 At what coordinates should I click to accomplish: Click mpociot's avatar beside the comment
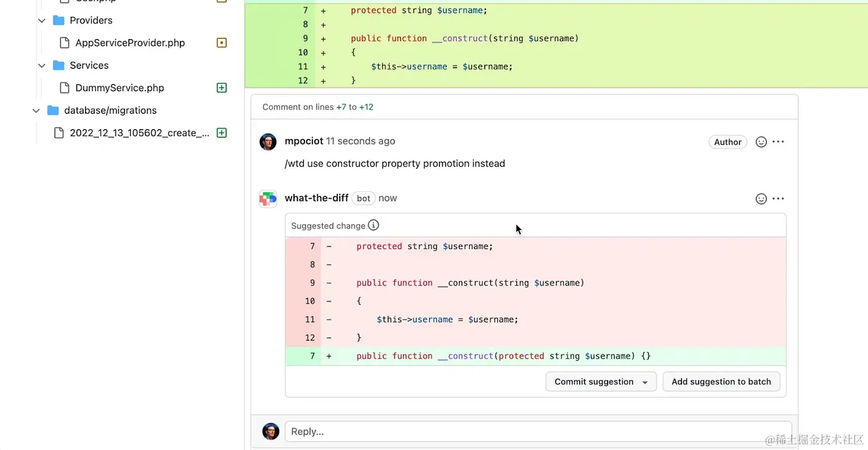268,142
